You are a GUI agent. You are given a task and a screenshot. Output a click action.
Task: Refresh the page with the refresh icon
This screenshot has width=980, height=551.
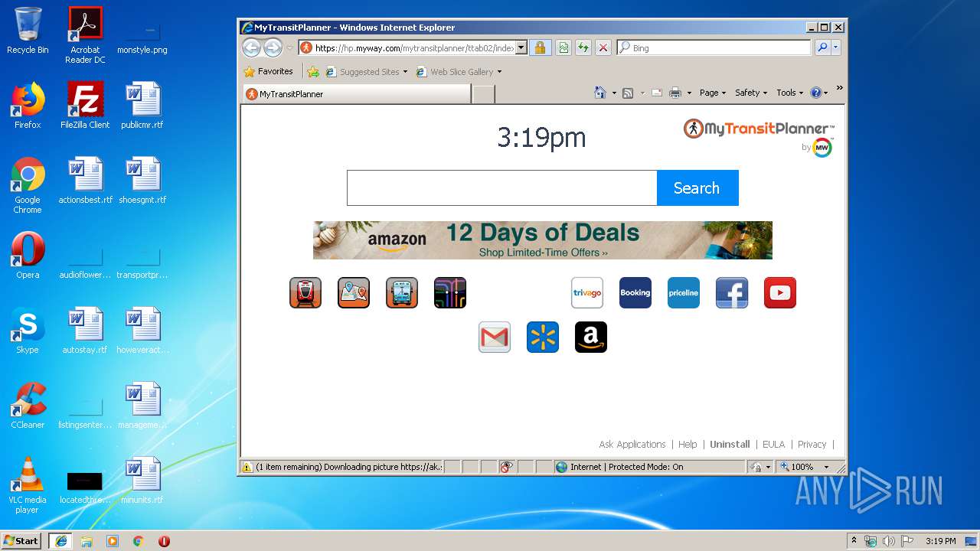click(583, 47)
